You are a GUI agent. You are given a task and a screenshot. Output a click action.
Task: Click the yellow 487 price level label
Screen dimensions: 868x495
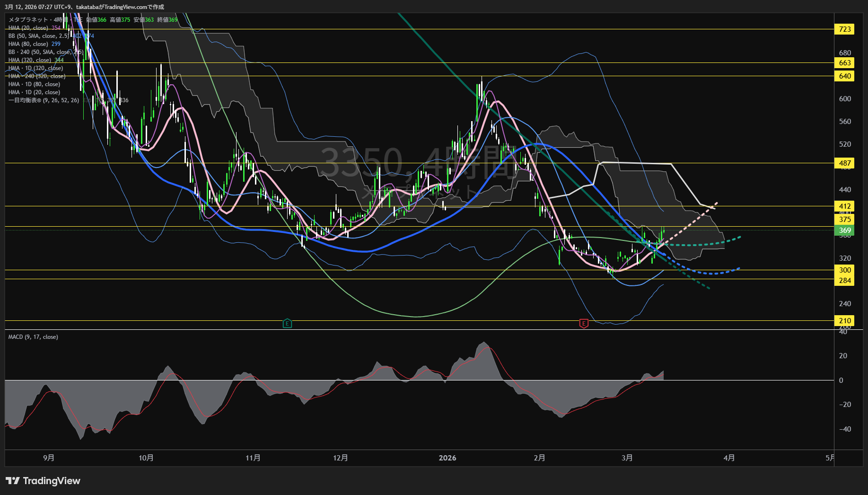coord(844,163)
